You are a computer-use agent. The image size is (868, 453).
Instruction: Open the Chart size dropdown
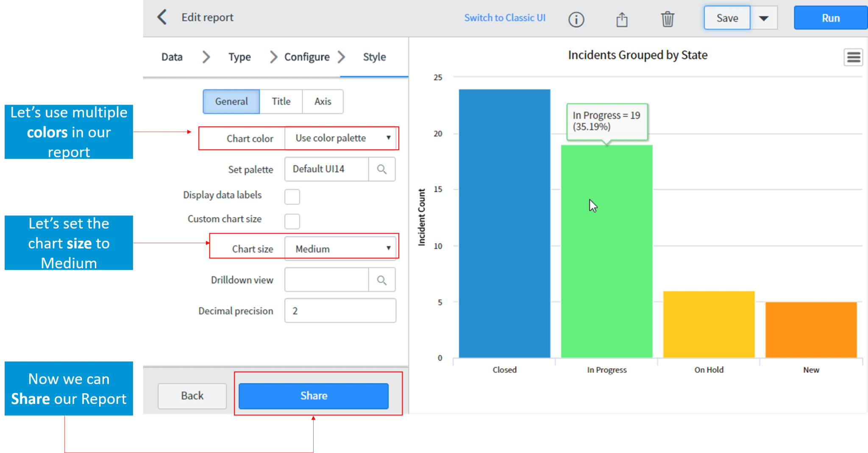click(340, 249)
